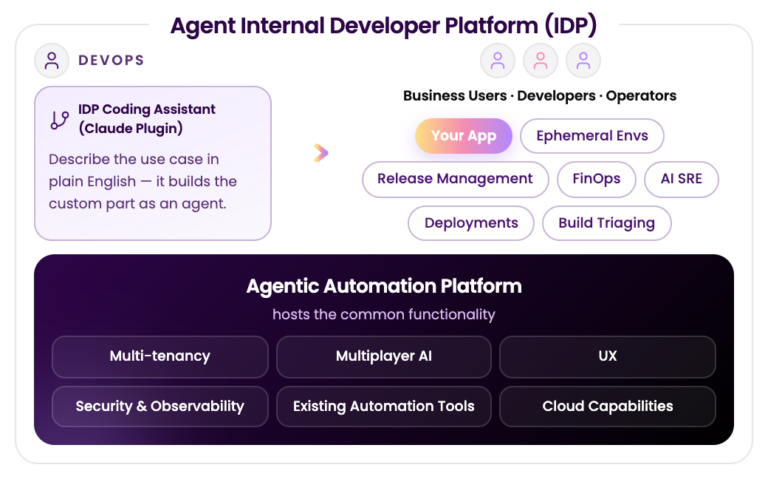
Task: Click the Deployments pill
Action: (x=471, y=223)
